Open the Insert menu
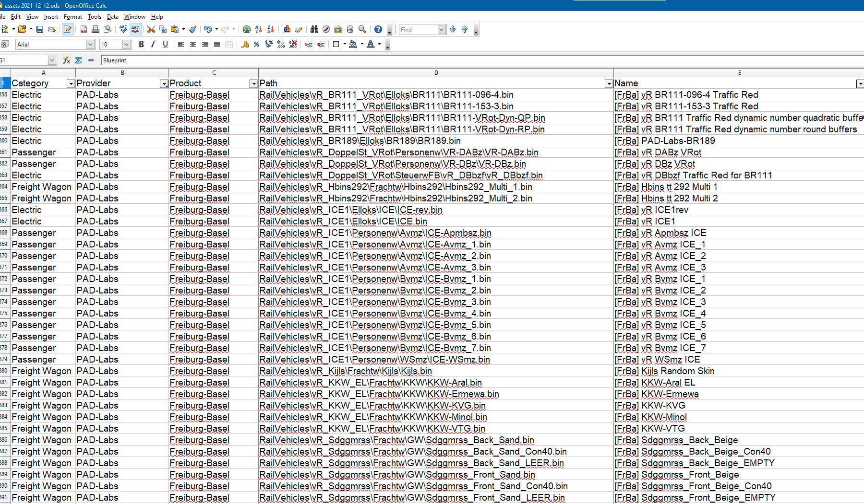The height and width of the screenshot is (504, 864). [x=51, y=17]
